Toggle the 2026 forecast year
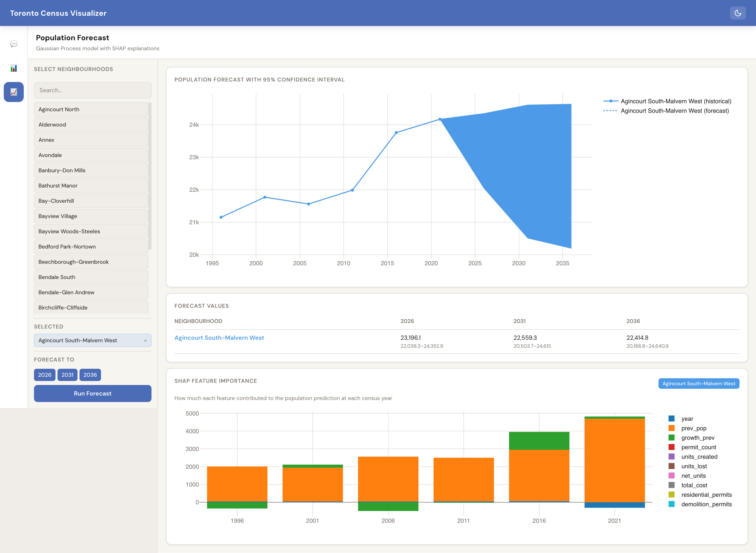756x553 pixels. click(44, 374)
